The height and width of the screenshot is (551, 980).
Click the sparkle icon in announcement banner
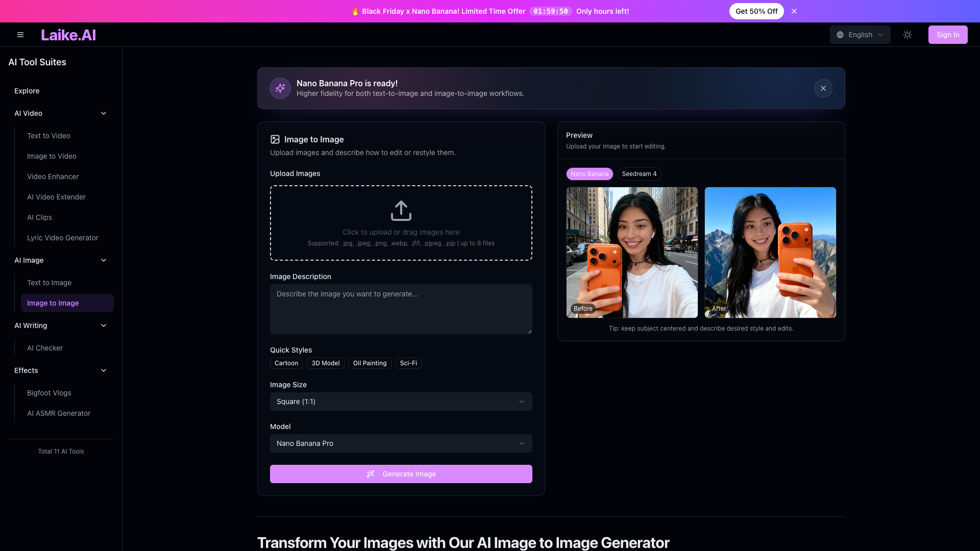(x=280, y=88)
